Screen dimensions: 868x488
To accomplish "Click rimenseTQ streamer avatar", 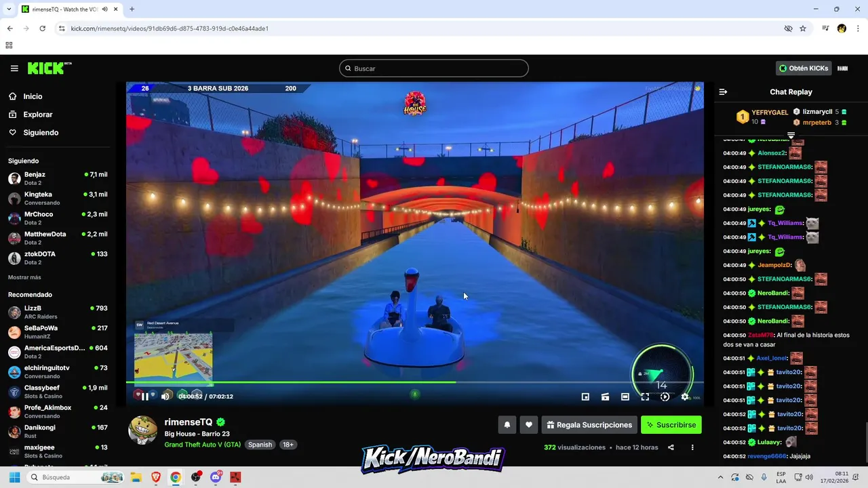I will pyautogui.click(x=143, y=430).
